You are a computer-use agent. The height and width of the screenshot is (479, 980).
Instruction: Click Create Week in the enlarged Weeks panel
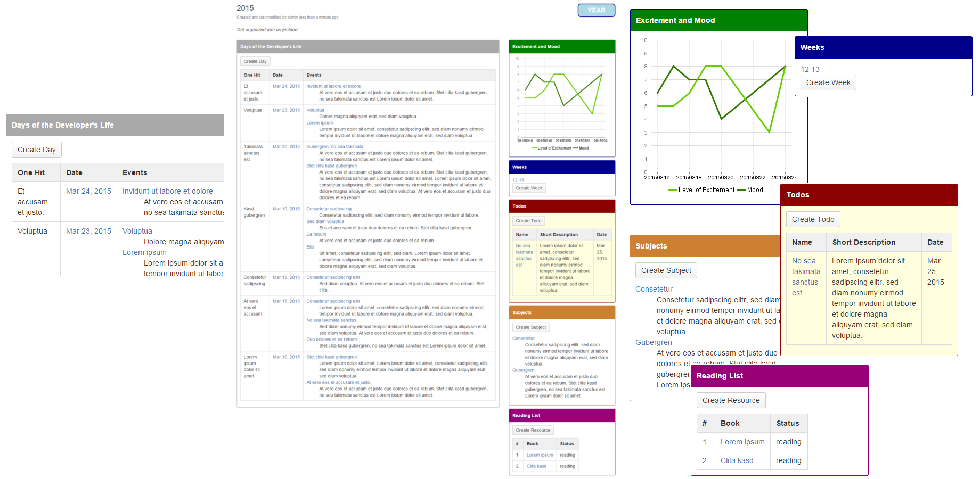pos(828,82)
